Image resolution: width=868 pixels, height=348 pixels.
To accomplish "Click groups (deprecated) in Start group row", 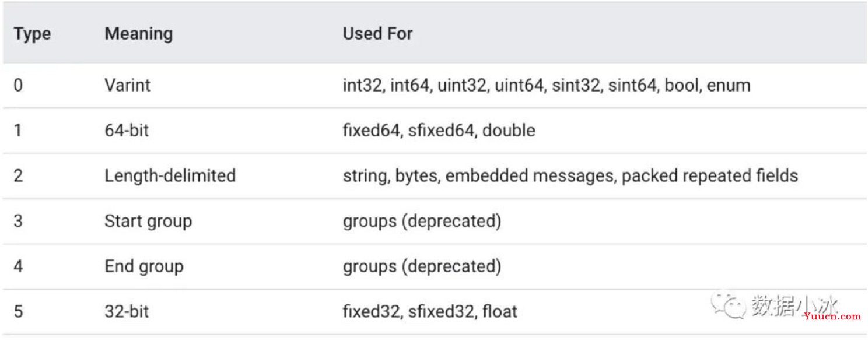I will pos(422,221).
